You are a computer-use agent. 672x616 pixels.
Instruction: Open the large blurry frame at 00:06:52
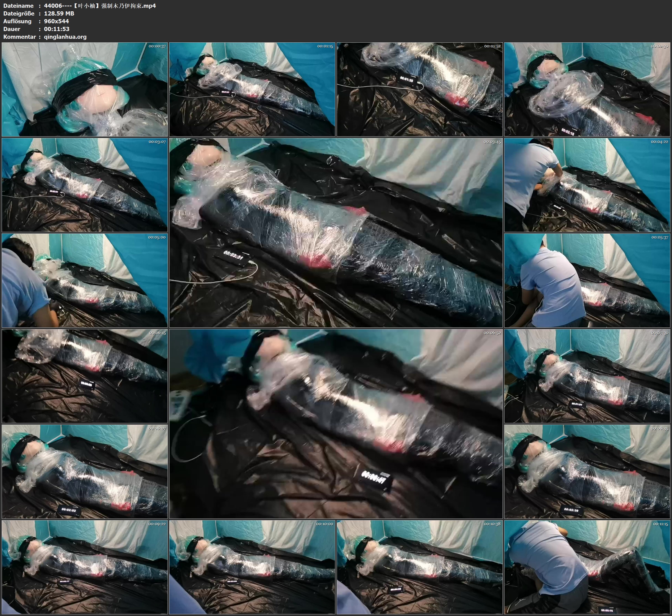click(336, 423)
